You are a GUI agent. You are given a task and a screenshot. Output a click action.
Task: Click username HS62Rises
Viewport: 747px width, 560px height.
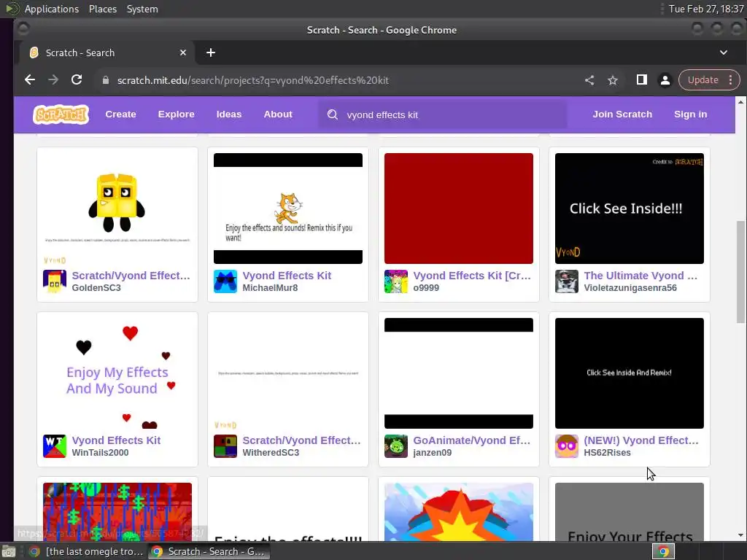pyautogui.click(x=608, y=452)
